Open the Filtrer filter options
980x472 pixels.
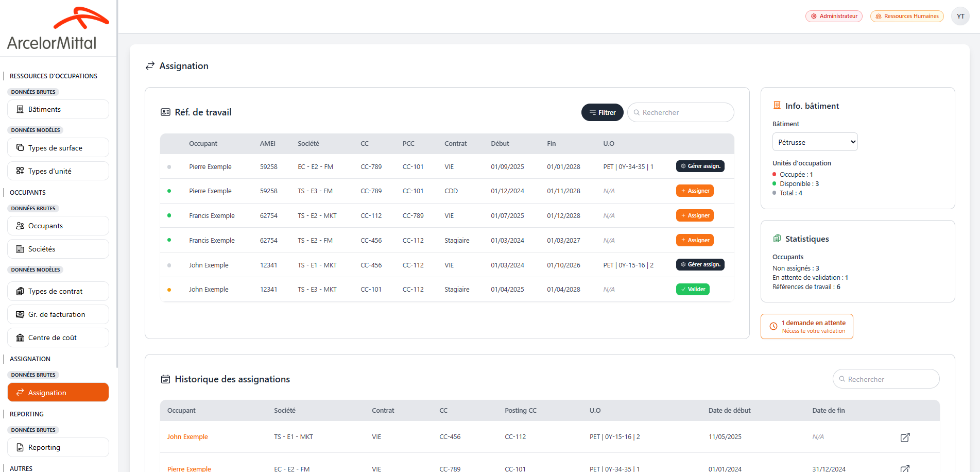point(602,112)
